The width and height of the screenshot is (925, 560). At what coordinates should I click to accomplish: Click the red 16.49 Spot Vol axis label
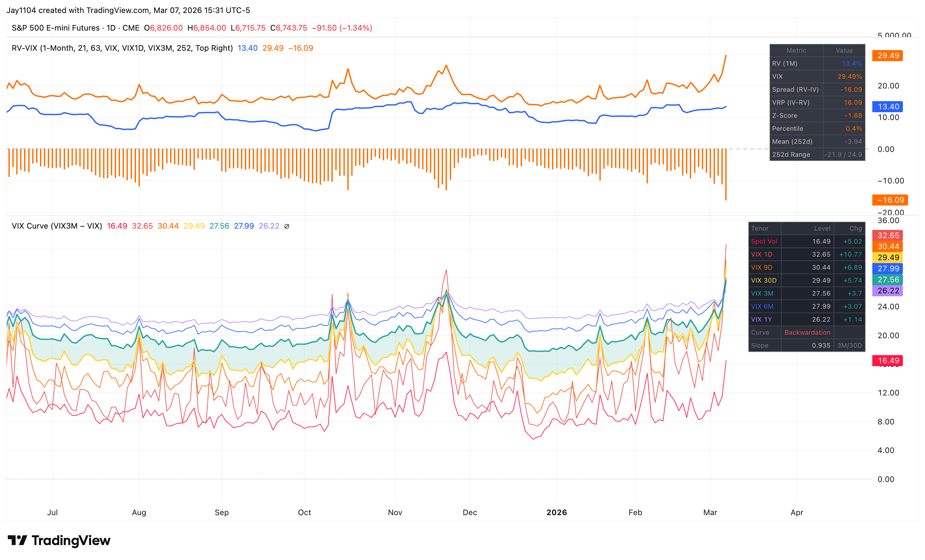click(888, 361)
